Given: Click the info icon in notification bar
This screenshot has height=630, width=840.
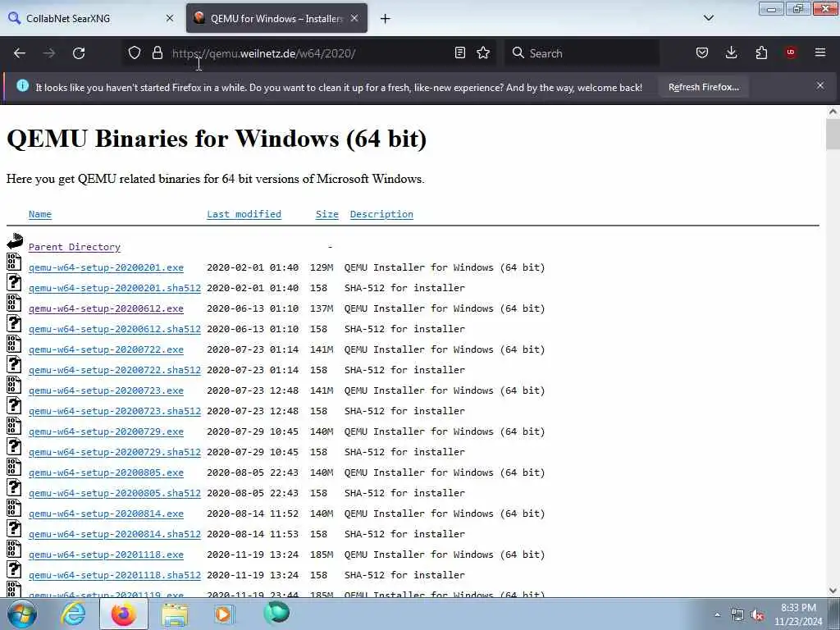Looking at the screenshot, I should pyautogui.click(x=22, y=85).
